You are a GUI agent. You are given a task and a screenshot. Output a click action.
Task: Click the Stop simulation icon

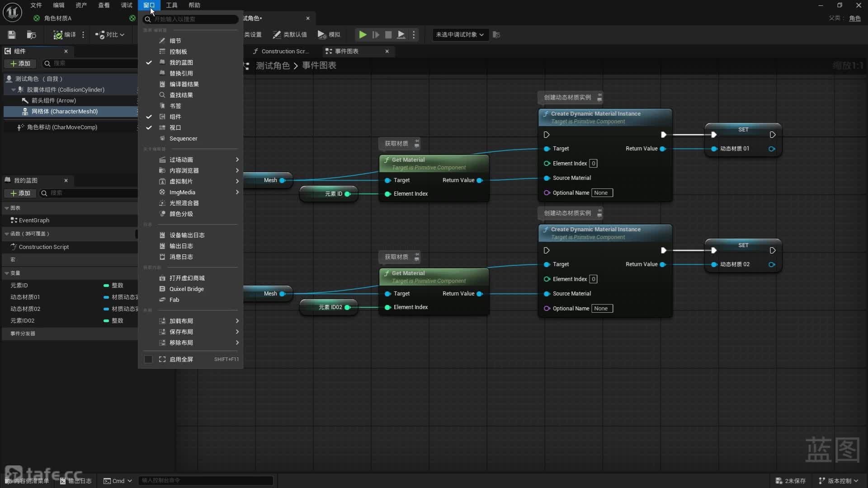pyautogui.click(x=388, y=34)
